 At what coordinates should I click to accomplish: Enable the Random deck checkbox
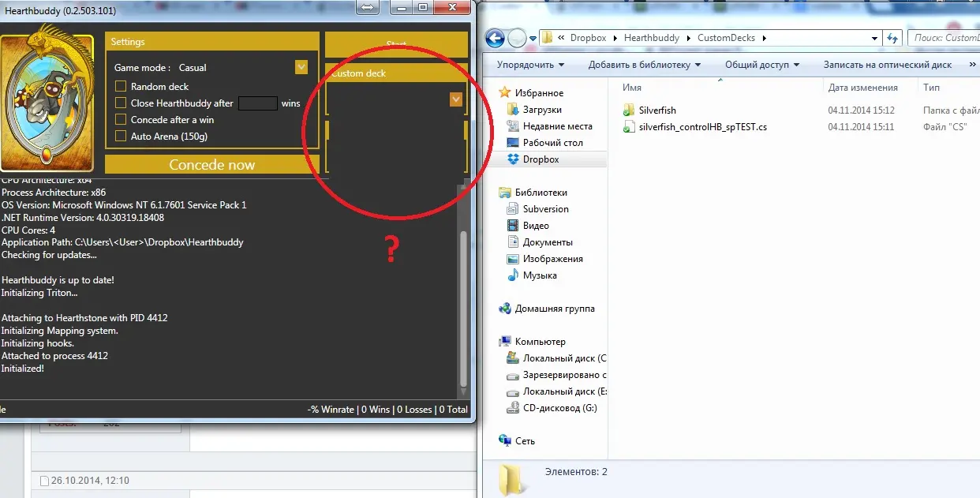click(121, 87)
